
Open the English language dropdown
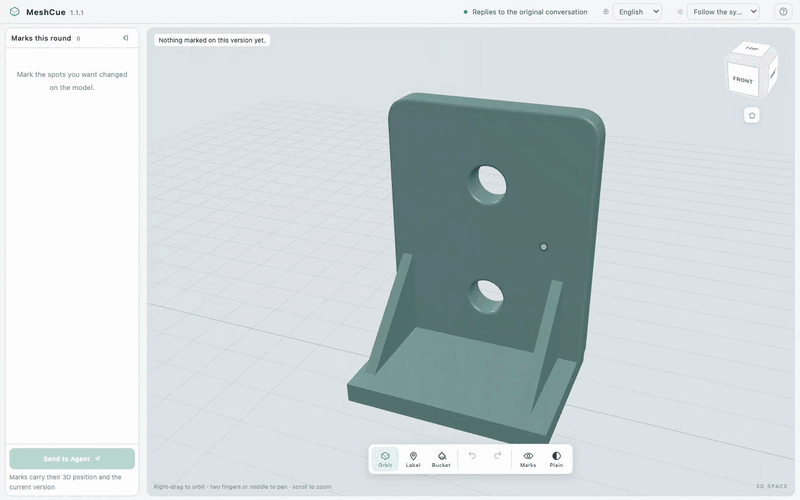[637, 12]
